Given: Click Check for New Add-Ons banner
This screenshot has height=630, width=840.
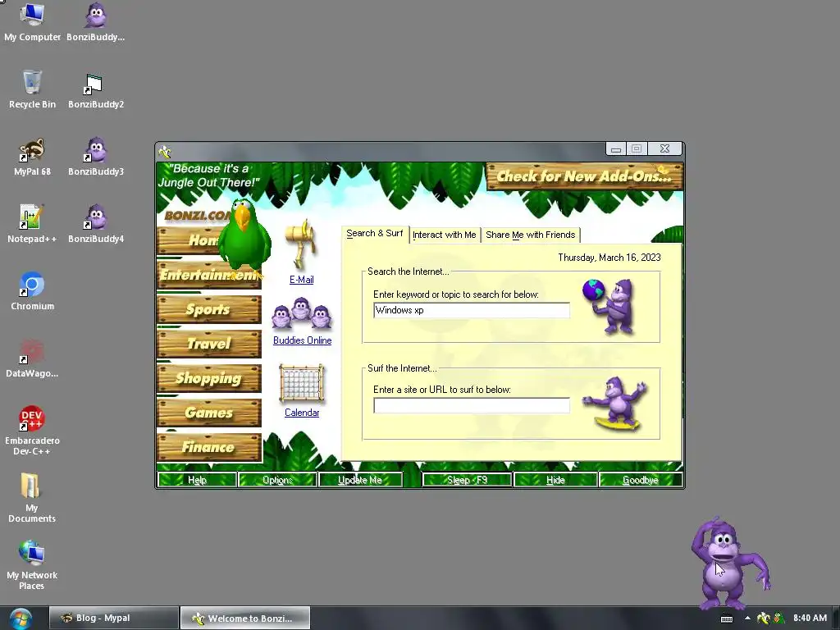Looking at the screenshot, I should point(584,176).
